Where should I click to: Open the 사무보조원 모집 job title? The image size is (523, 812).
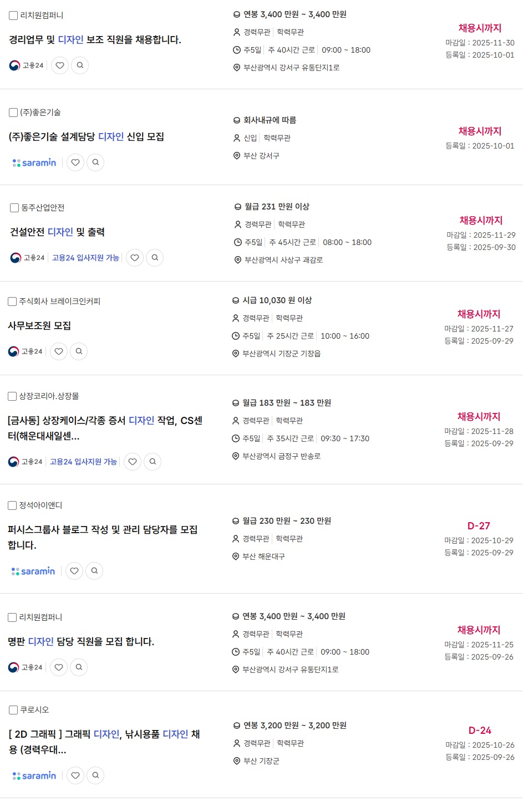pos(39,326)
